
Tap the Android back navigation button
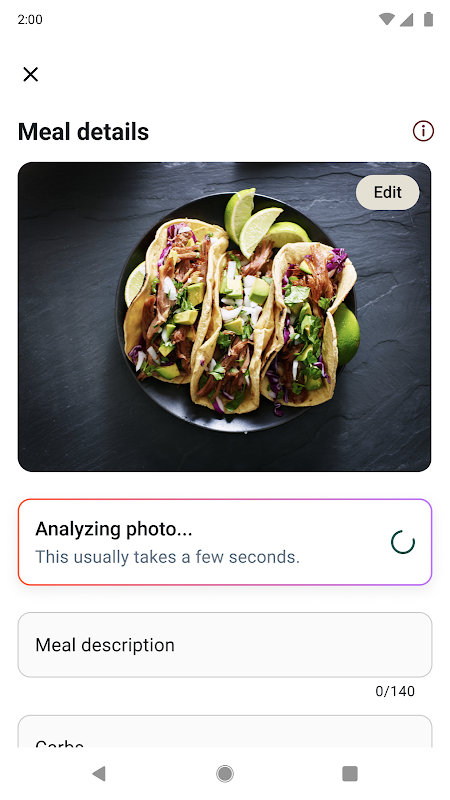coord(99,773)
